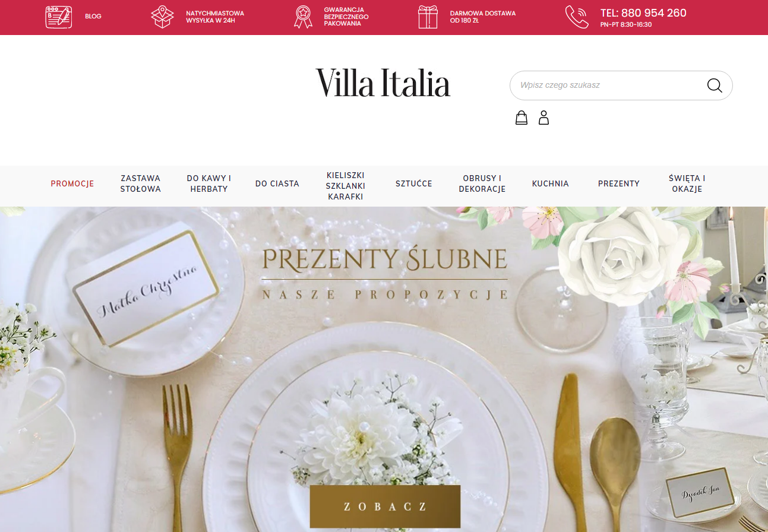768x532 pixels.
Task: Expand Kieliszki Szklanki Karafki menu
Action: point(346,186)
